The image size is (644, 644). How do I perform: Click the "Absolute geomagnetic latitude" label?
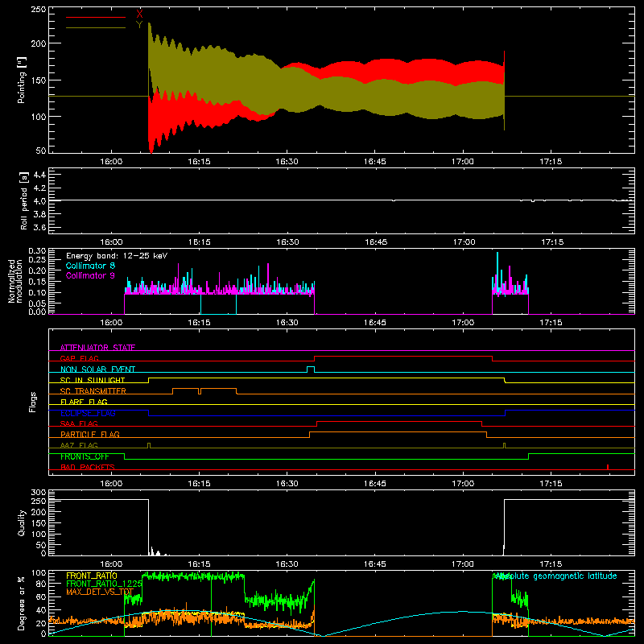[x=555, y=576]
